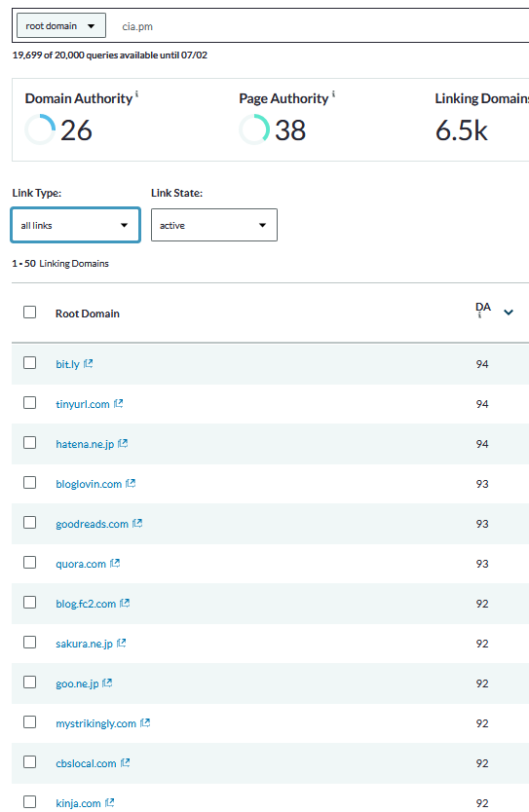Open the bit.ly domain link
This screenshot has height=812, width=529.
point(67,364)
